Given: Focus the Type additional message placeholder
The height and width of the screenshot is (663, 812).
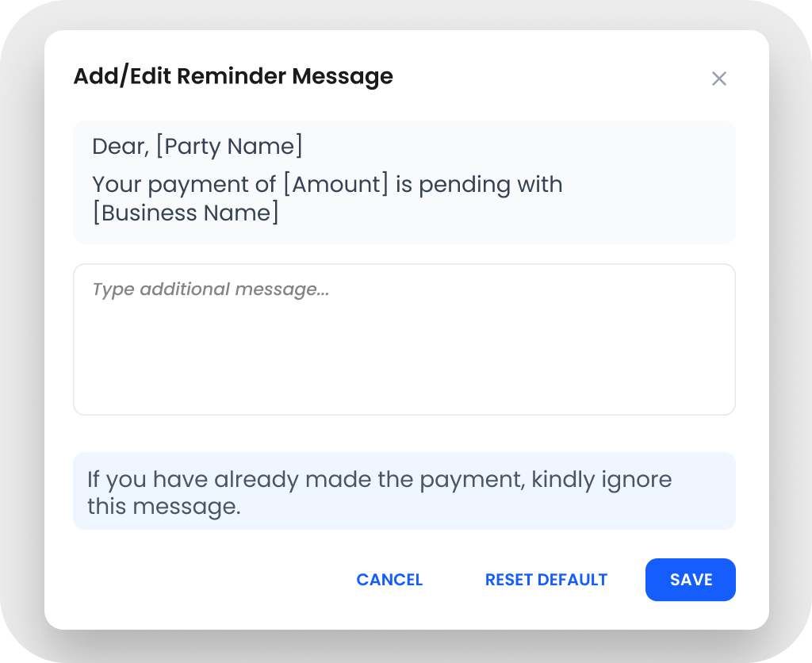Looking at the screenshot, I should tap(209, 289).
